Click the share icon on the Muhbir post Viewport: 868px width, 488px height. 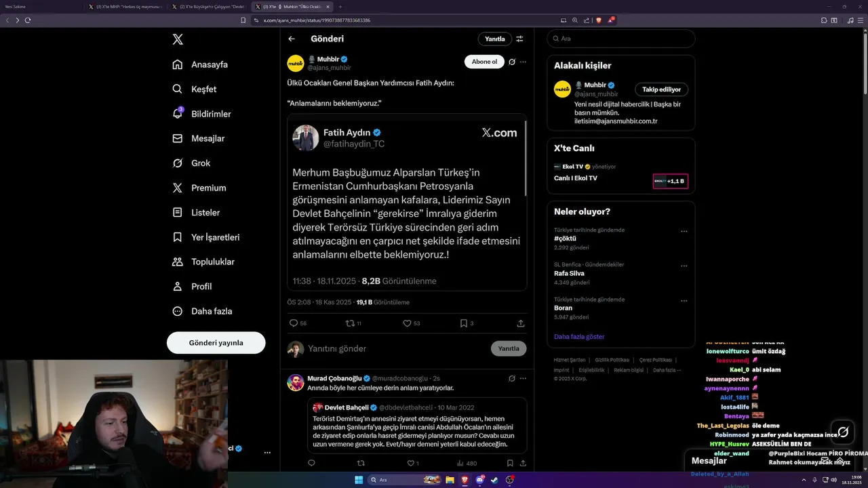pos(521,323)
